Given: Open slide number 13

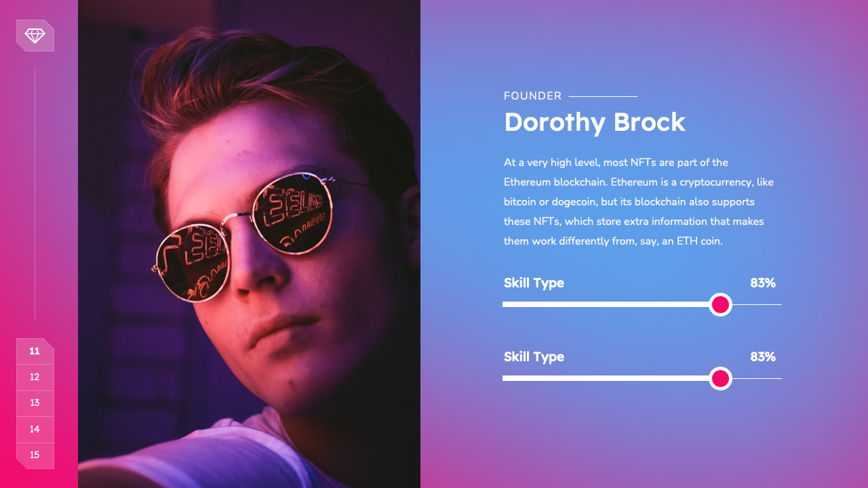Looking at the screenshot, I should click(x=35, y=403).
